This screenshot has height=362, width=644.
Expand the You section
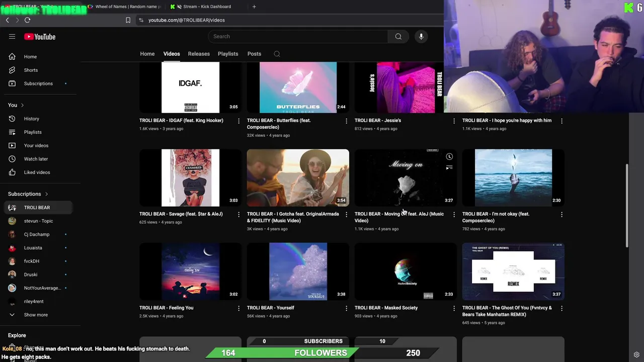click(x=16, y=105)
